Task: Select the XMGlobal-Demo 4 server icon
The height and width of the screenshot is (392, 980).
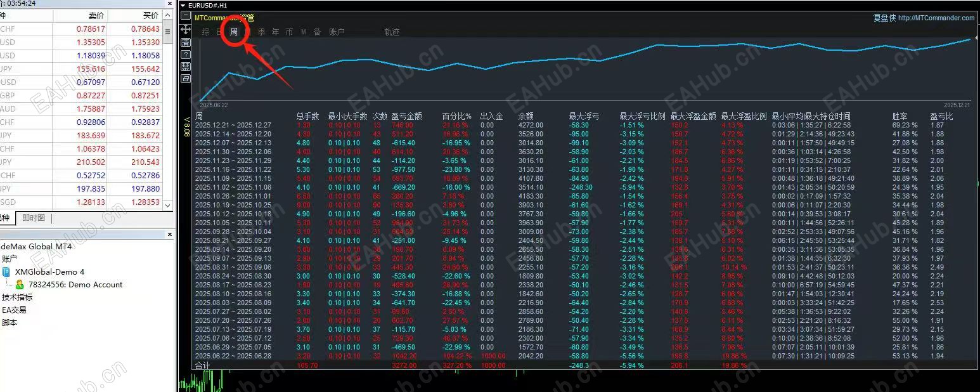Action: 6,271
